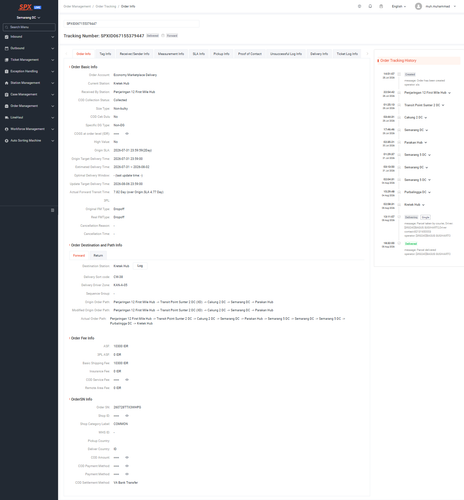Open notifications bell icon in top bar
Image resolution: width=464 pixels, height=500 pixels.
[370, 6]
